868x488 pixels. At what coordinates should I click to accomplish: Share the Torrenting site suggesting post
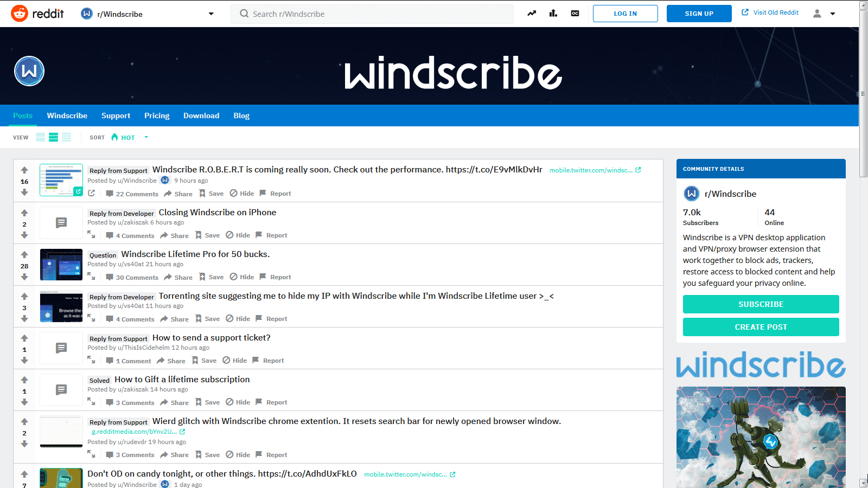tap(174, 319)
